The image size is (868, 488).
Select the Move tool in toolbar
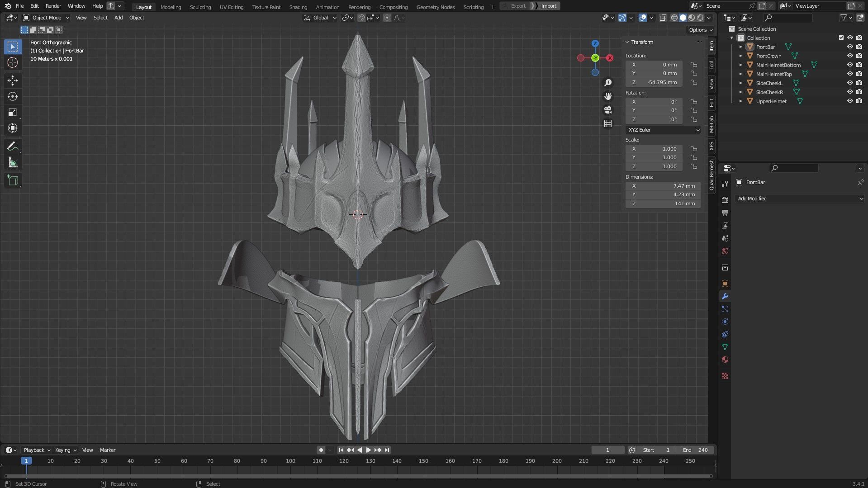pyautogui.click(x=13, y=81)
